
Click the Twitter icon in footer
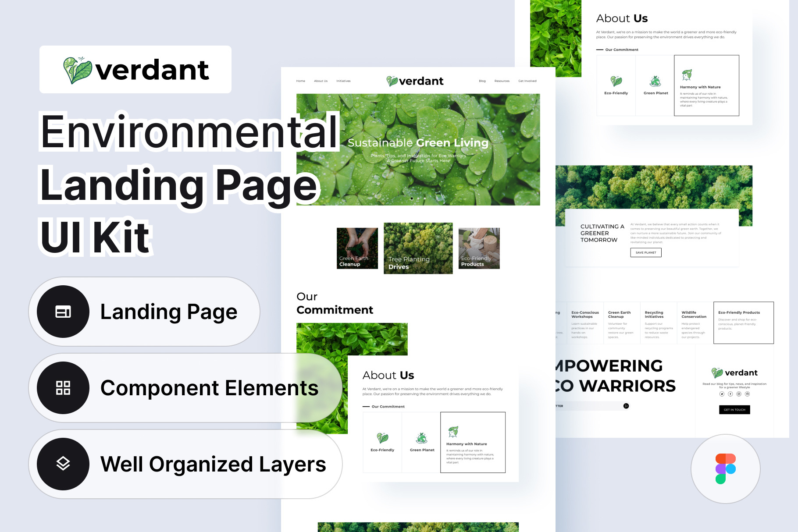click(722, 394)
